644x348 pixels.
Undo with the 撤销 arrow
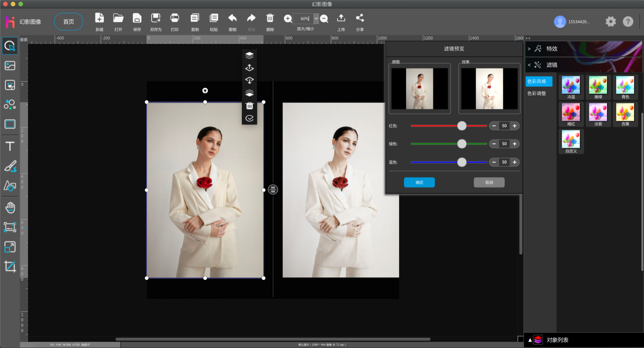click(232, 18)
